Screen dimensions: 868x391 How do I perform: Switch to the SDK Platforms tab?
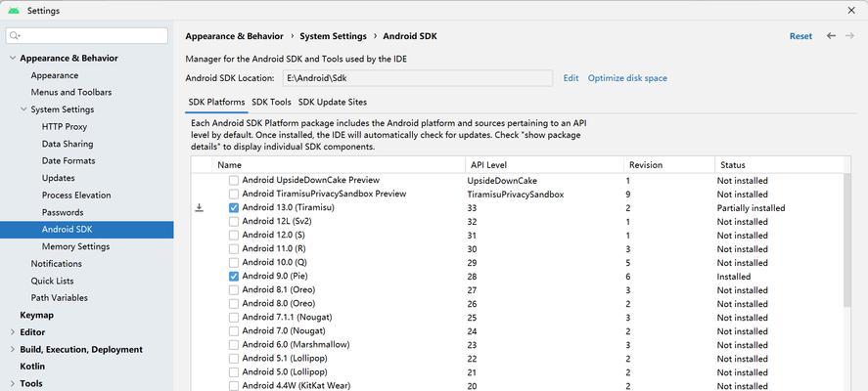pyautogui.click(x=216, y=103)
